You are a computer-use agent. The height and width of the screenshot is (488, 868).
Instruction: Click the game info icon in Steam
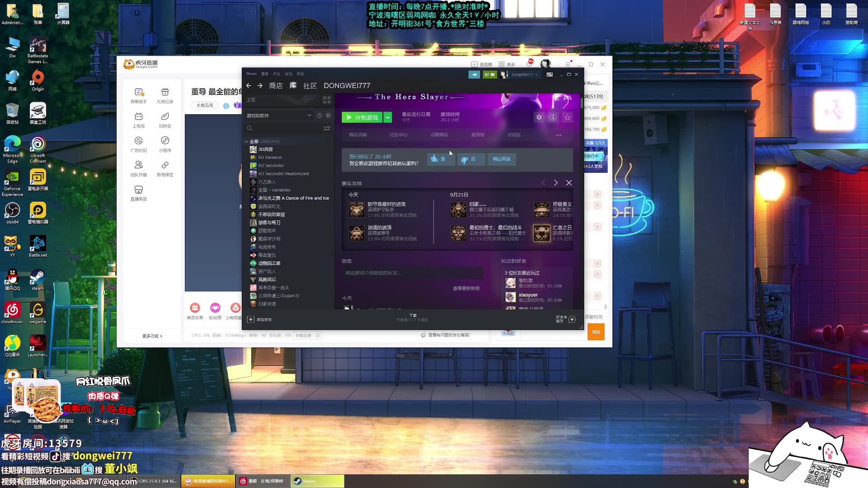click(x=553, y=117)
